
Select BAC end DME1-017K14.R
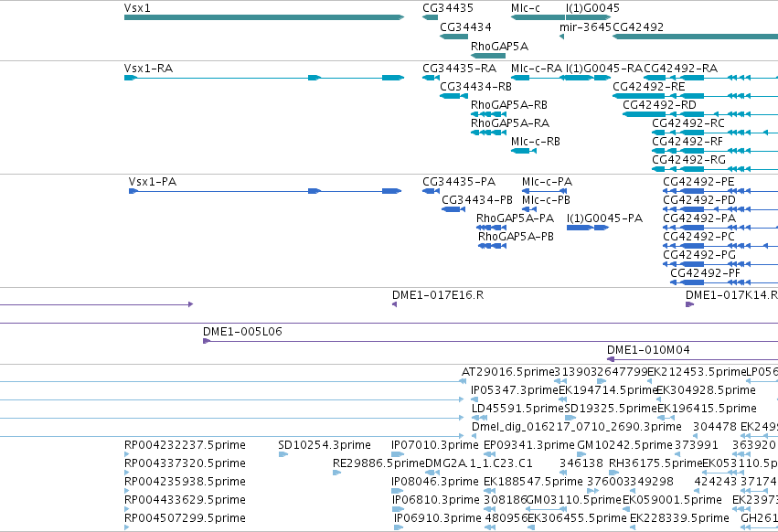tap(689, 304)
